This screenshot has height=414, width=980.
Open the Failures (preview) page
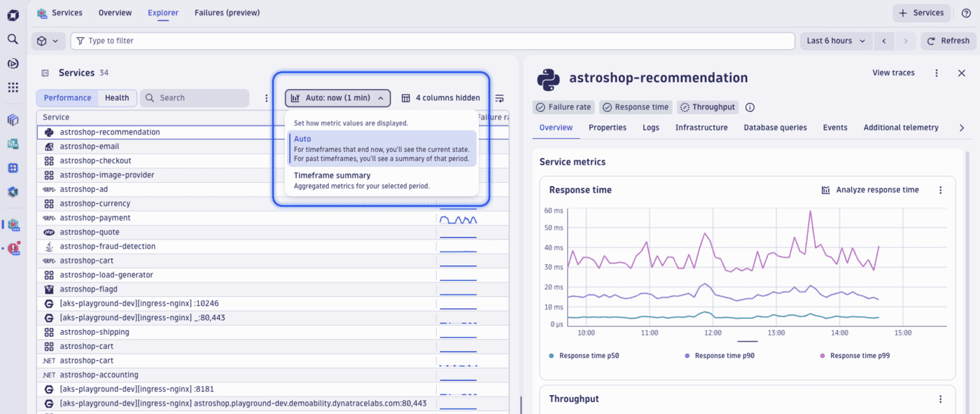point(227,13)
